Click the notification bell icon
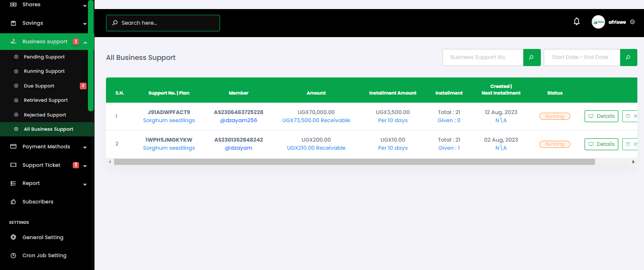 (577, 21)
